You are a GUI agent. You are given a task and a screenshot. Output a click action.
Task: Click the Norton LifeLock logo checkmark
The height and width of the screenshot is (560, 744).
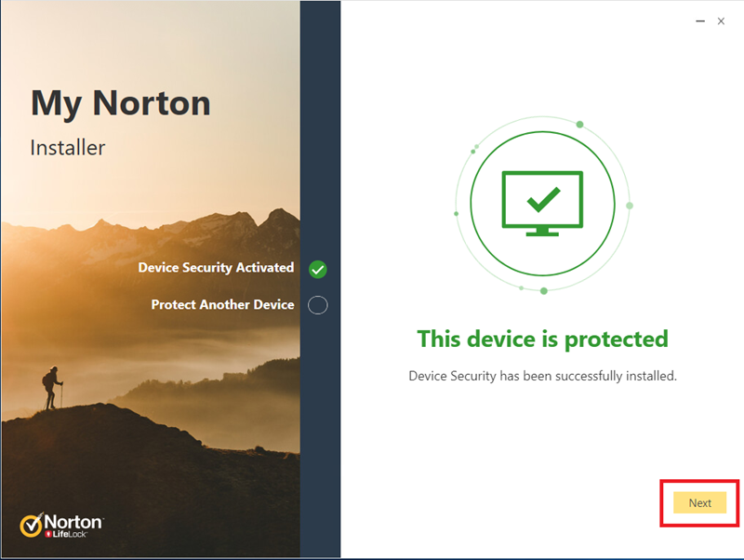[31, 525]
